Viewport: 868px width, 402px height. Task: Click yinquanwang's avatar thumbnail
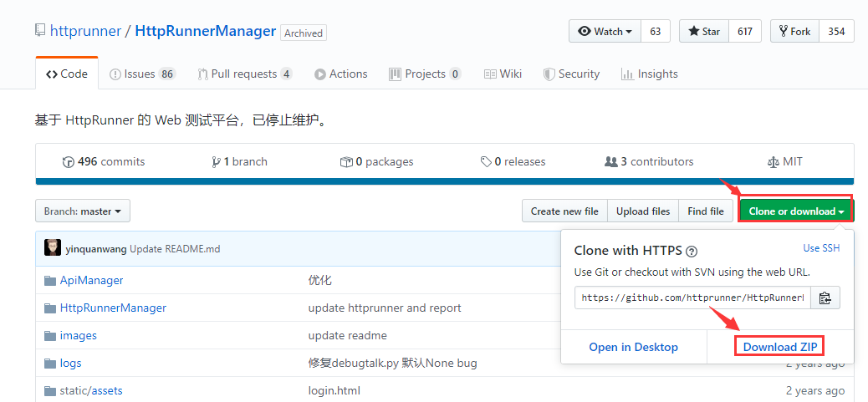click(x=53, y=247)
